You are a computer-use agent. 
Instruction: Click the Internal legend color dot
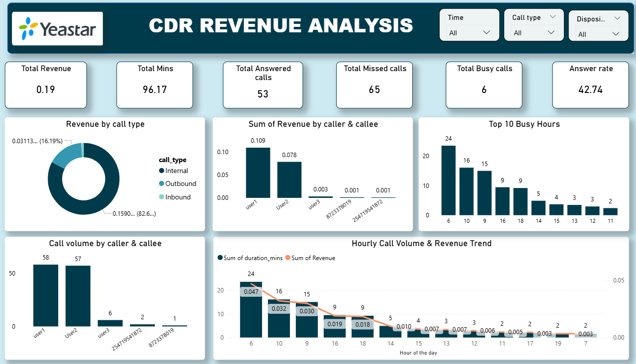pos(162,171)
